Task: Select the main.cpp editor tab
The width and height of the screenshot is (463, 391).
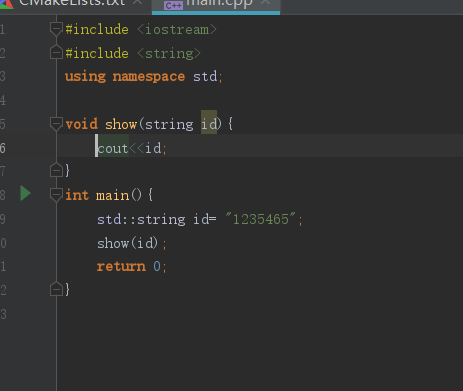Action: pyautogui.click(x=216, y=6)
